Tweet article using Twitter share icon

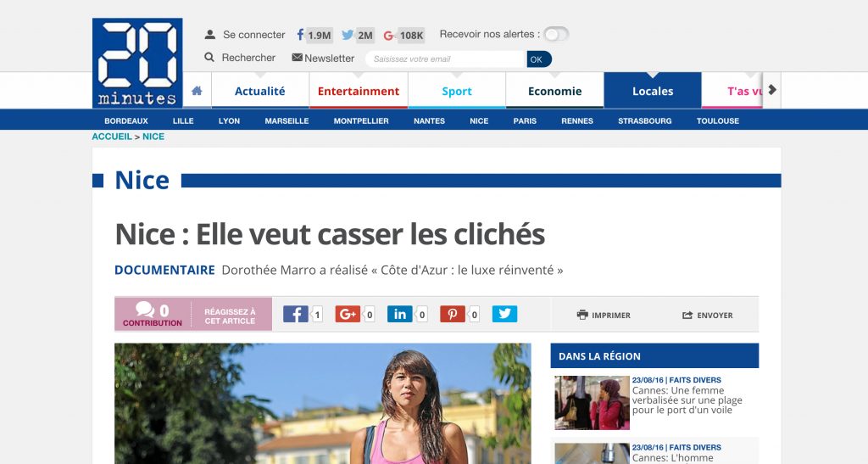[504, 314]
